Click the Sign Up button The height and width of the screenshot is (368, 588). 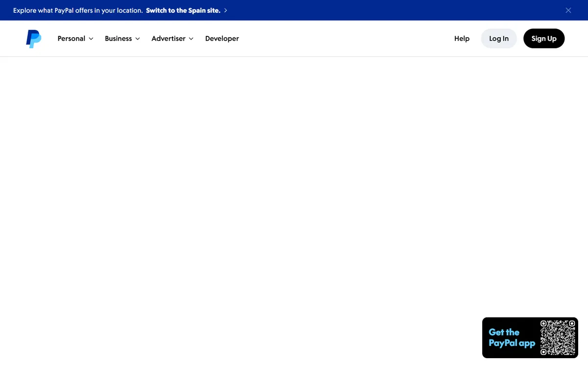pos(544,39)
